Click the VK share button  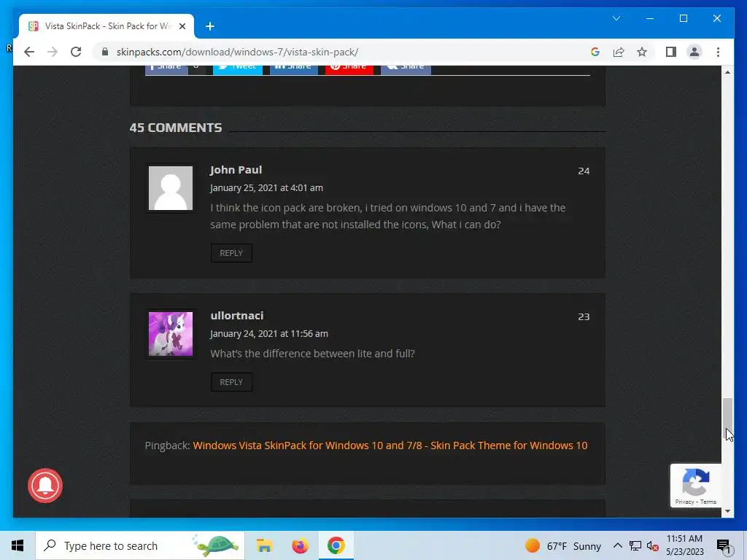tap(406, 69)
